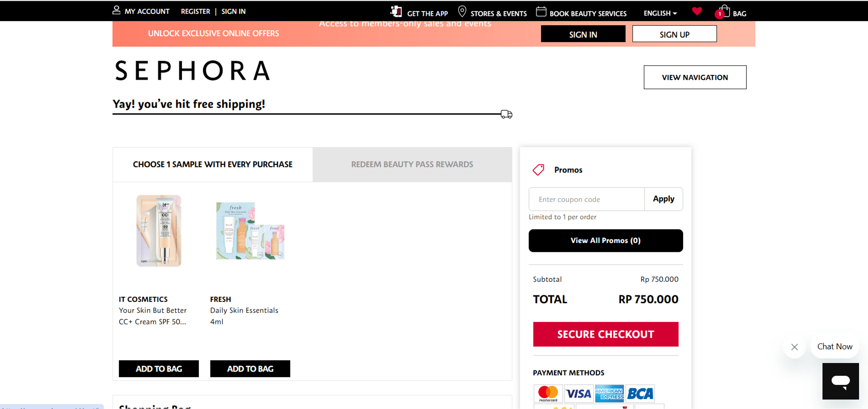The image size is (868, 409).
Task: Click the free shipping progress bar
Action: tap(307, 114)
